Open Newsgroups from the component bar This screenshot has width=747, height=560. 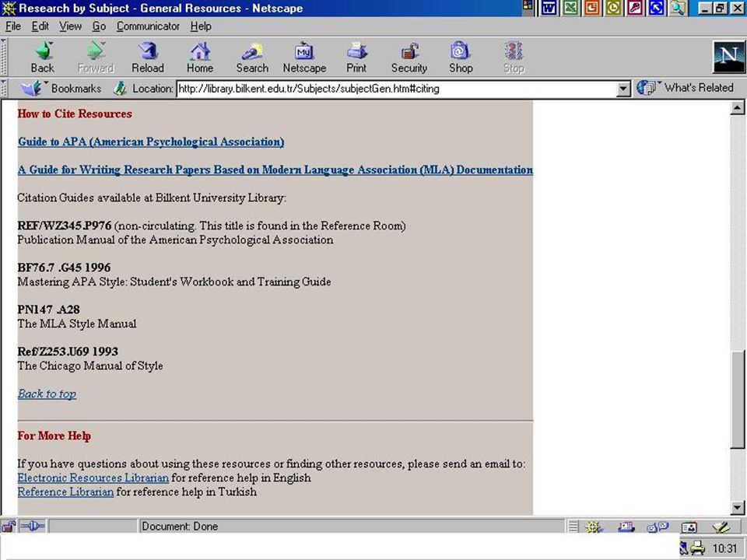[658, 527]
